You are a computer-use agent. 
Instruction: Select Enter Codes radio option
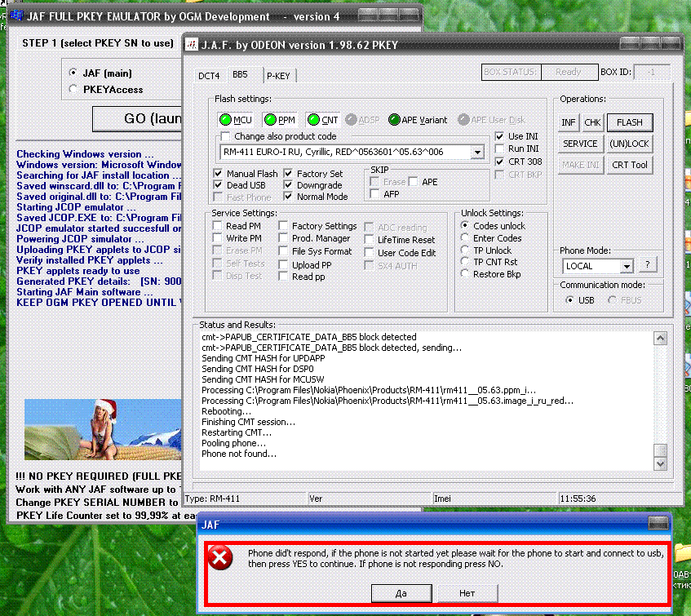tap(464, 237)
